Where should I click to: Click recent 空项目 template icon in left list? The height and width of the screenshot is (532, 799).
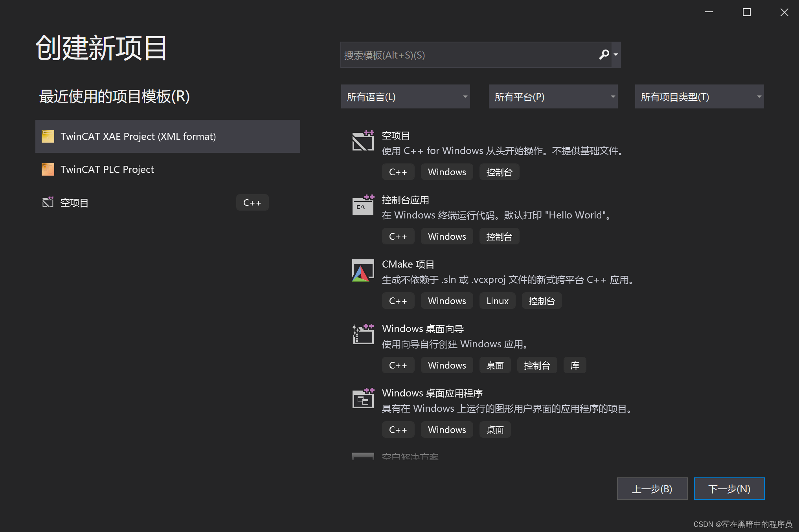click(x=48, y=202)
